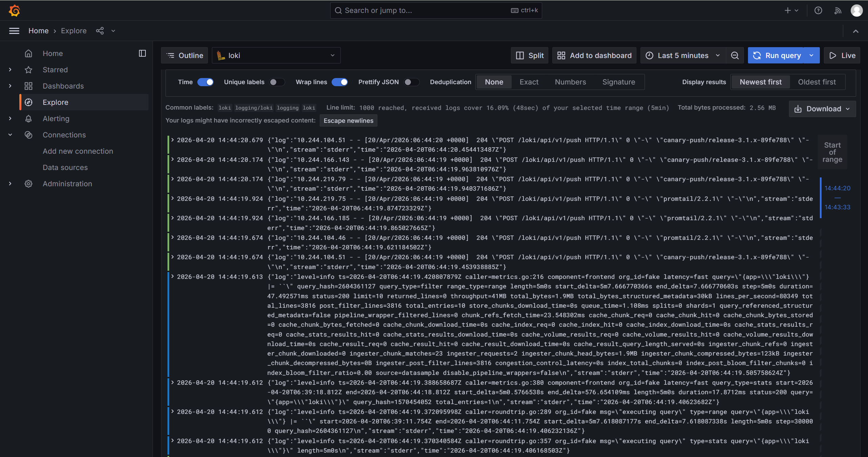The image size is (868, 457).
Task: Select Numbers deduplication option
Action: pos(570,82)
